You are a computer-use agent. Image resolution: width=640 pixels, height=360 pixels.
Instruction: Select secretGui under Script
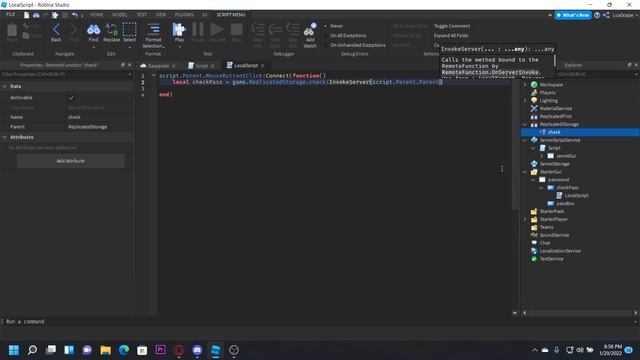(566, 156)
